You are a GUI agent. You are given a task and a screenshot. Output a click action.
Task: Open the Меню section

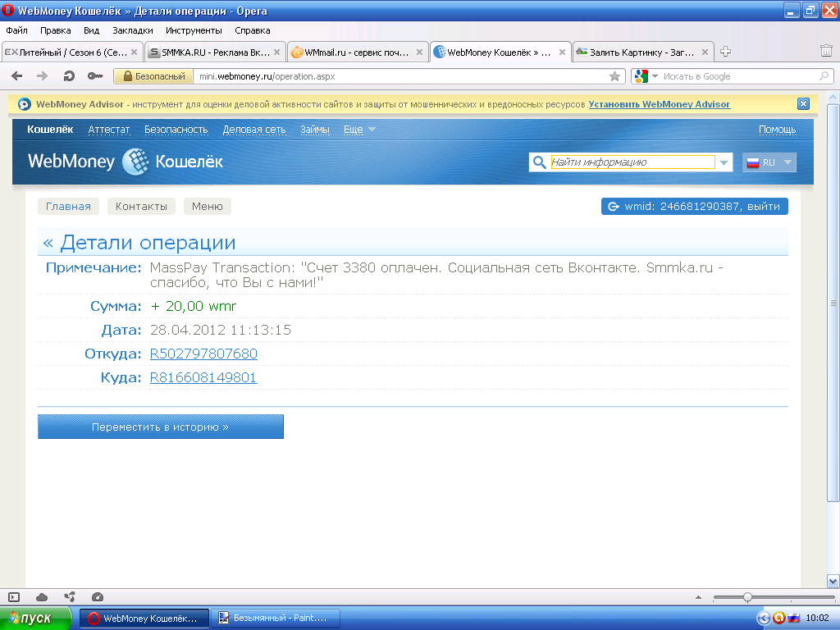point(208,206)
